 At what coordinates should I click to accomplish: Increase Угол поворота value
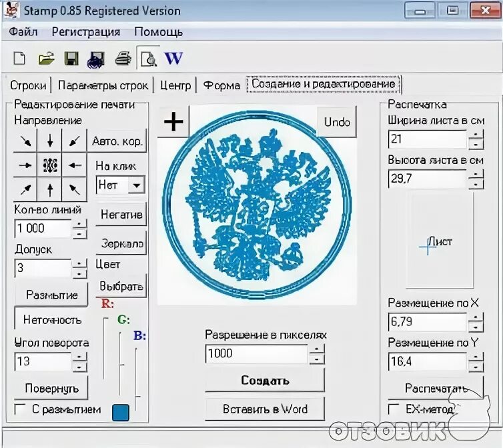point(79,357)
